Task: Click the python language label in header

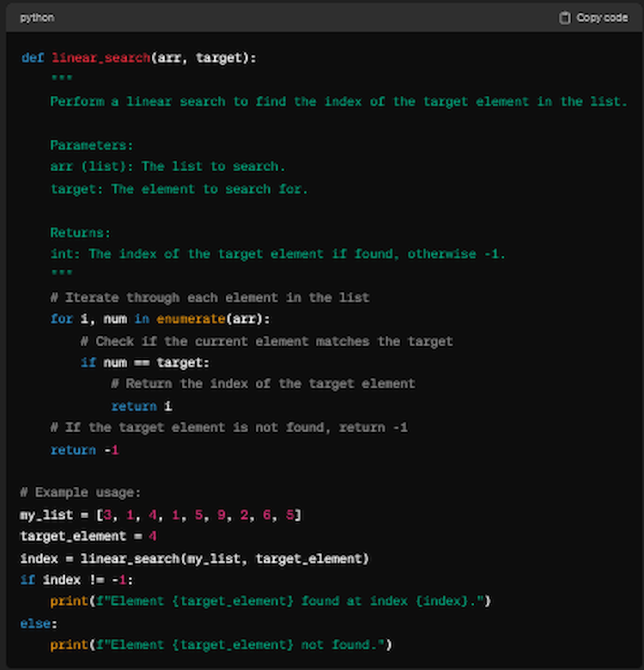Action: point(37,17)
